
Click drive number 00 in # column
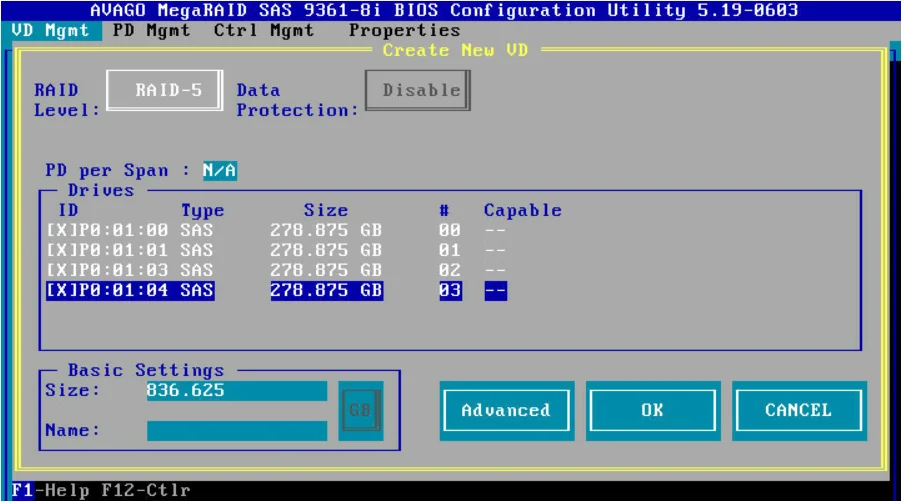[450, 230]
